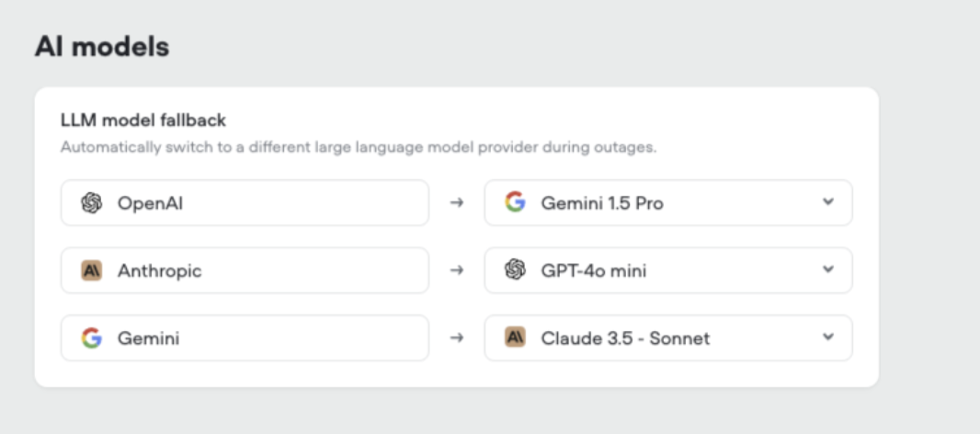The image size is (980, 434).
Task: Select the Gemini provider field
Action: (x=245, y=338)
